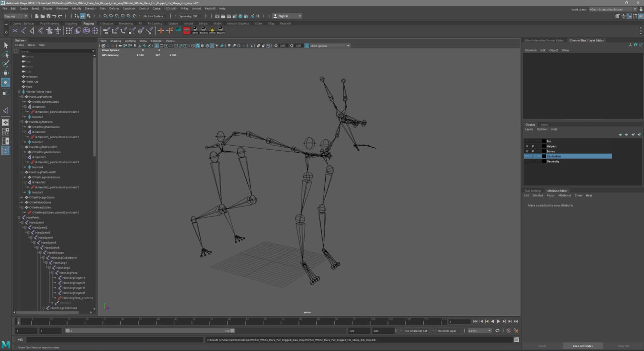The height and width of the screenshot is (351, 644).
Task: Open the Sign In account dropdown
Action: pos(287,16)
